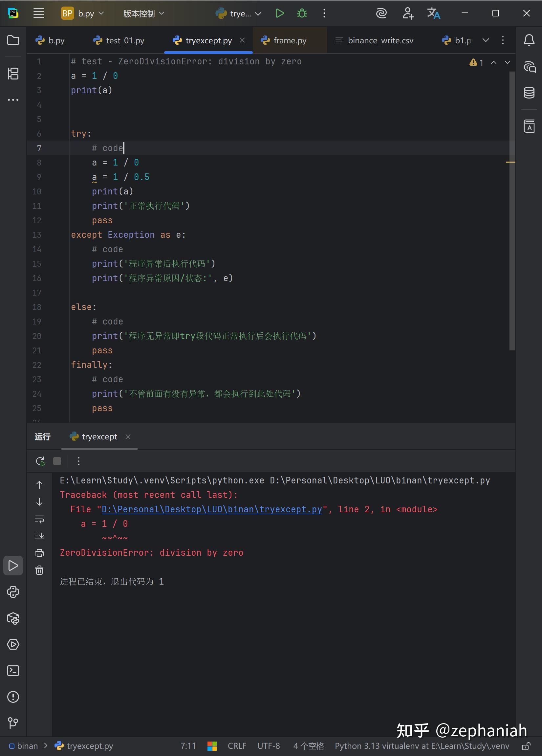Switch to the binance_write.csv tab
Screen dimensions: 542x756
(x=380, y=41)
